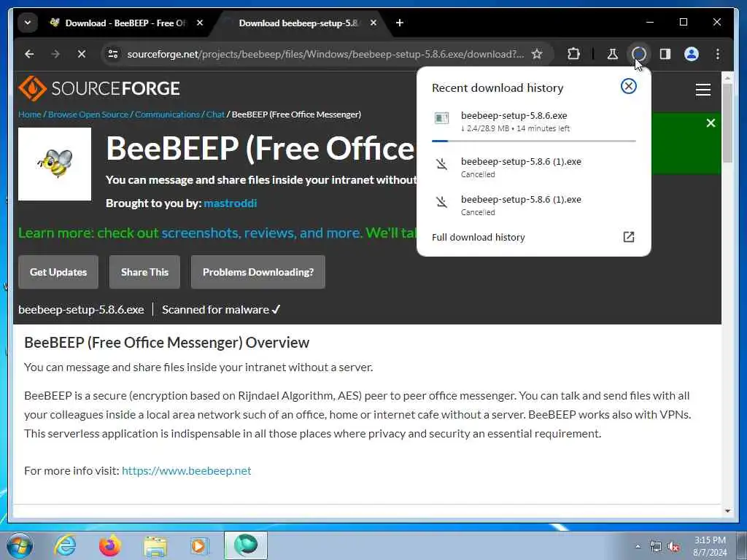This screenshot has width=747, height=560.
Task: Click Problems Downloading? button
Action: [258, 272]
